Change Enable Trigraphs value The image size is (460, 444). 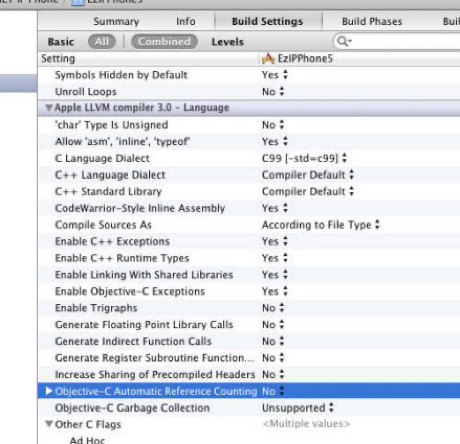coord(273,308)
